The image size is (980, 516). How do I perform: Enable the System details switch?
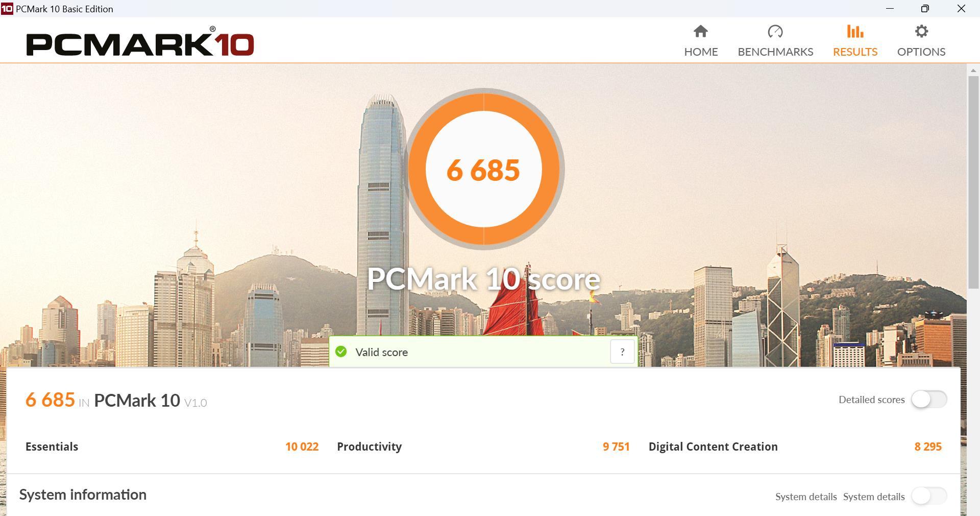tap(929, 496)
